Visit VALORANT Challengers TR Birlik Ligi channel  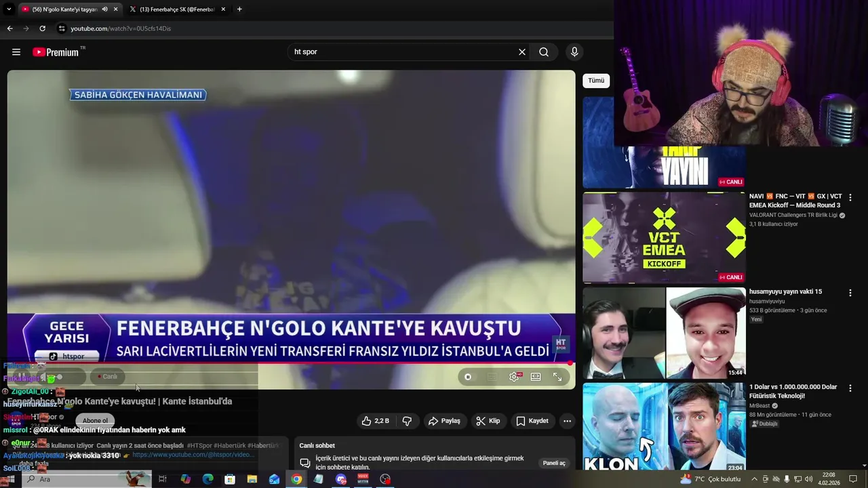pos(793,216)
